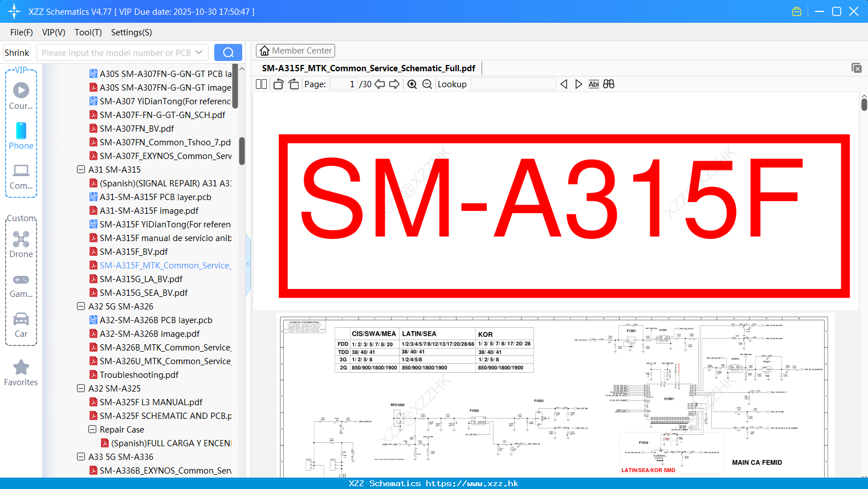Rotate the page counterclockwise
The height and width of the screenshot is (489, 868).
coord(278,84)
